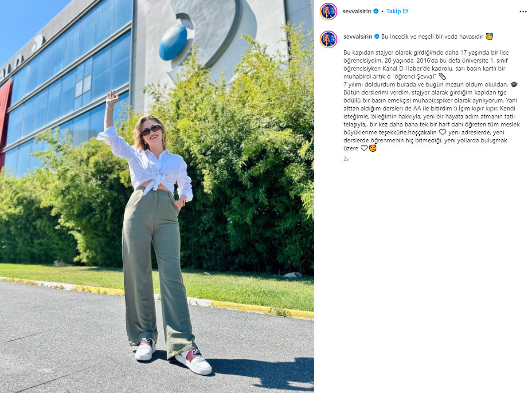Open the profile picture beside the caption

click(329, 39)
